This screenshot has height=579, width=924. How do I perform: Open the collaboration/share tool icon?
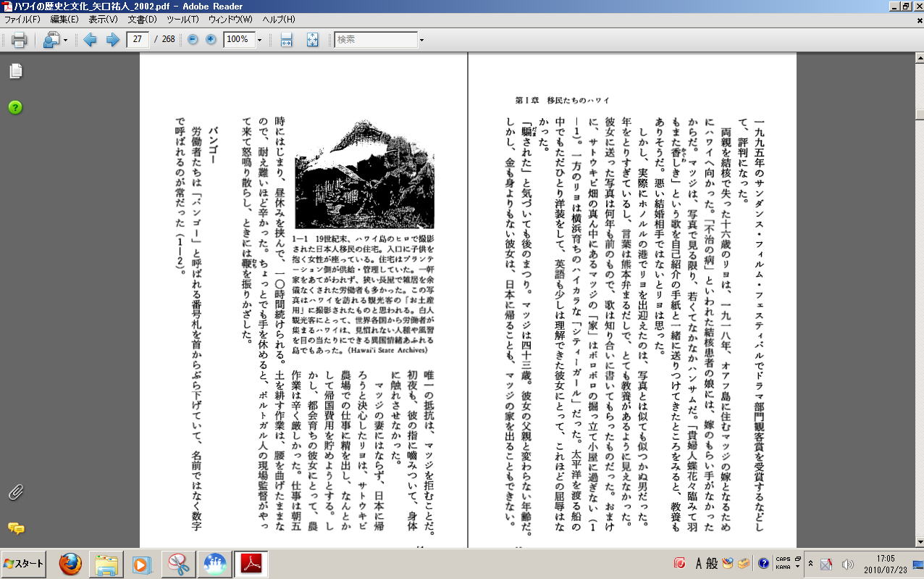(x=51, y=40)
